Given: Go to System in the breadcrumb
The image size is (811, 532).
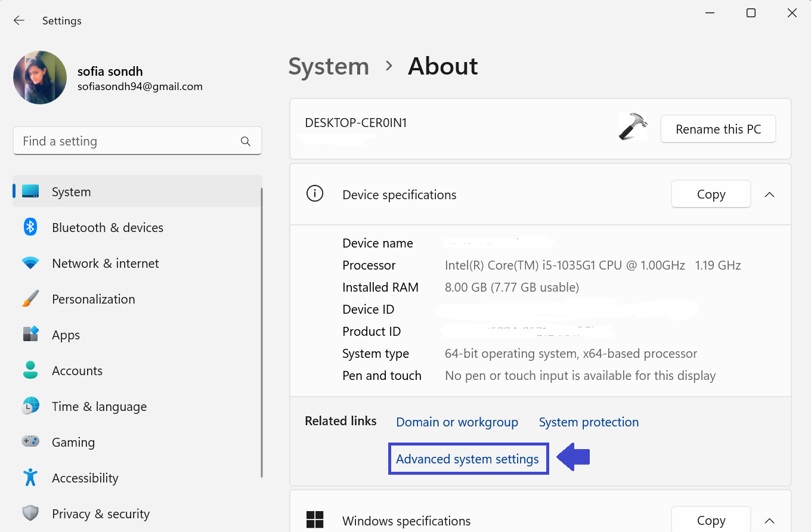Looking at the screenshot, I should coord(329,66).
